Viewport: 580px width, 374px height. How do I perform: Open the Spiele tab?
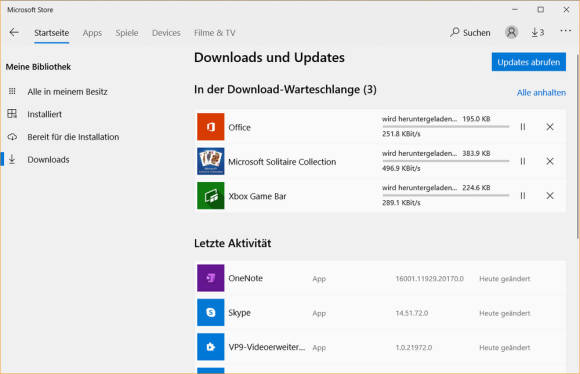click(x=127, y=33)
